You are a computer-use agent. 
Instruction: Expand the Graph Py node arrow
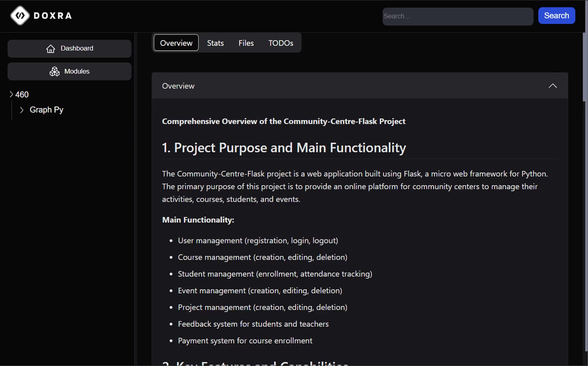click(21, 110)
